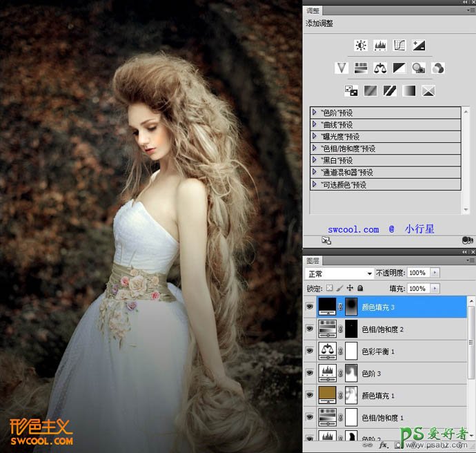Click the Curves adjustment icon
This screenshot has width=476, height=453.
tap(399, 46)
